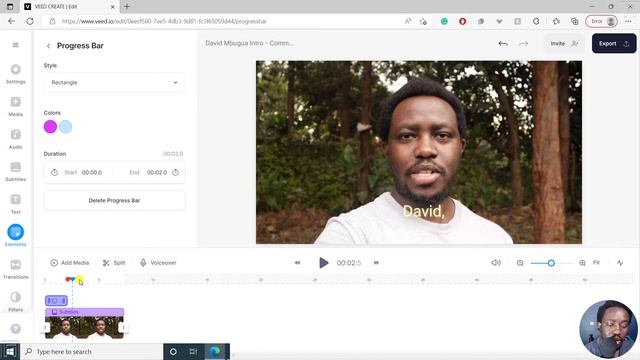Open Filters panel in sidebar

click(x=16, y=301)
